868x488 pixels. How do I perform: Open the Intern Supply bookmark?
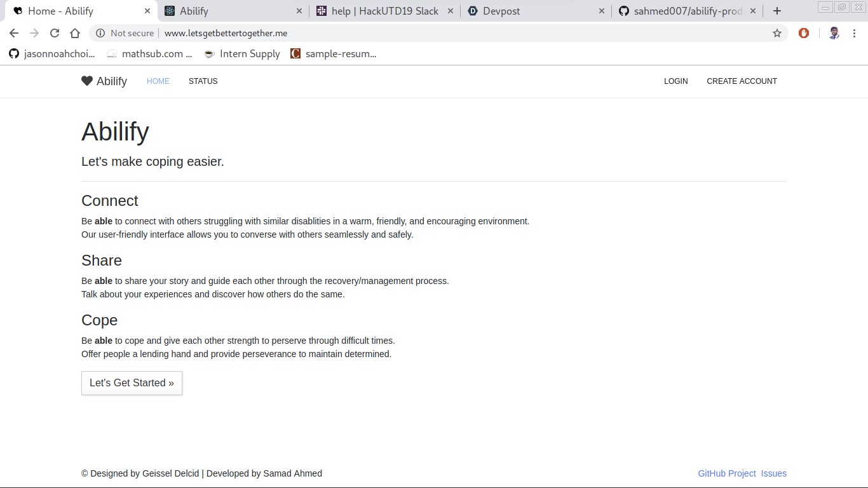(242, 54)
